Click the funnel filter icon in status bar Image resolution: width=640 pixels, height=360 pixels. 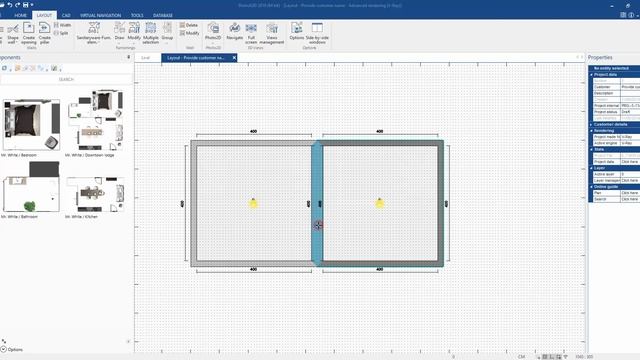(x=565, y=357)
